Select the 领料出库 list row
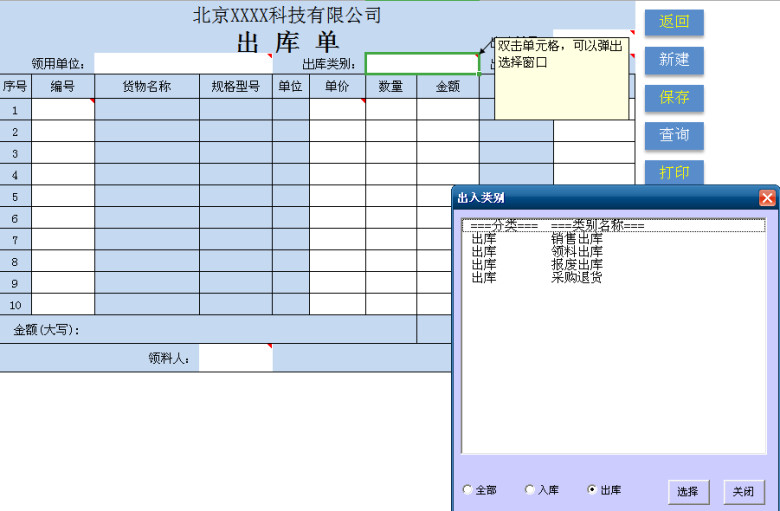This screenshot has width=780, height=511. tap(614, 252)
